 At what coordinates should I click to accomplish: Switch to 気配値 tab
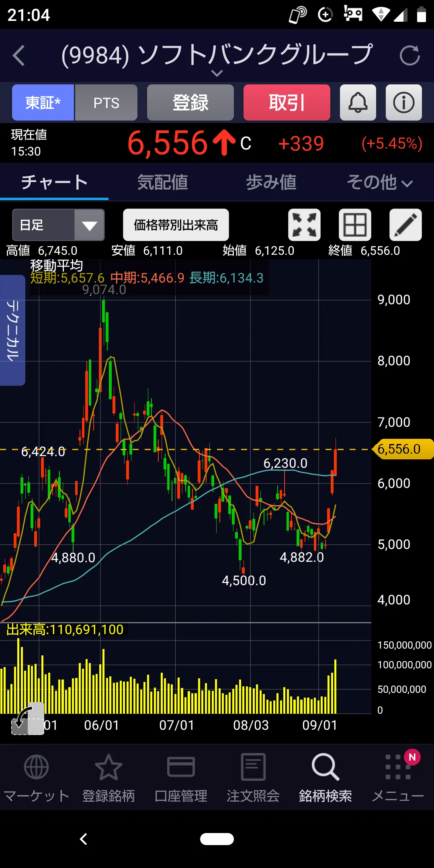click(163, 182)
